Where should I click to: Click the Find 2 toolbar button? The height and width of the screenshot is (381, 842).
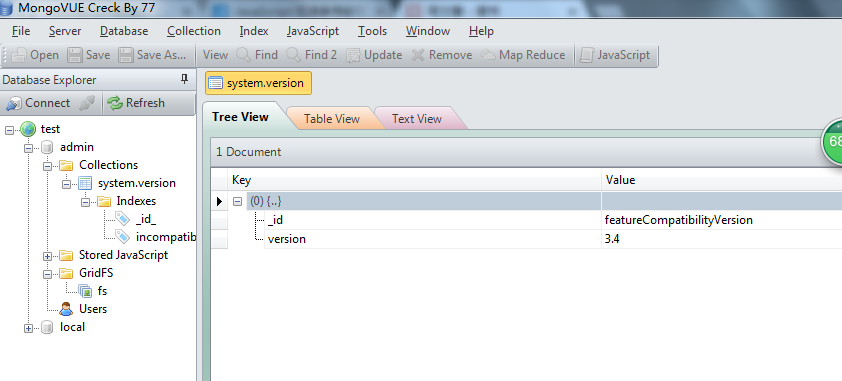pyautogui.click(x=312, y=55)
